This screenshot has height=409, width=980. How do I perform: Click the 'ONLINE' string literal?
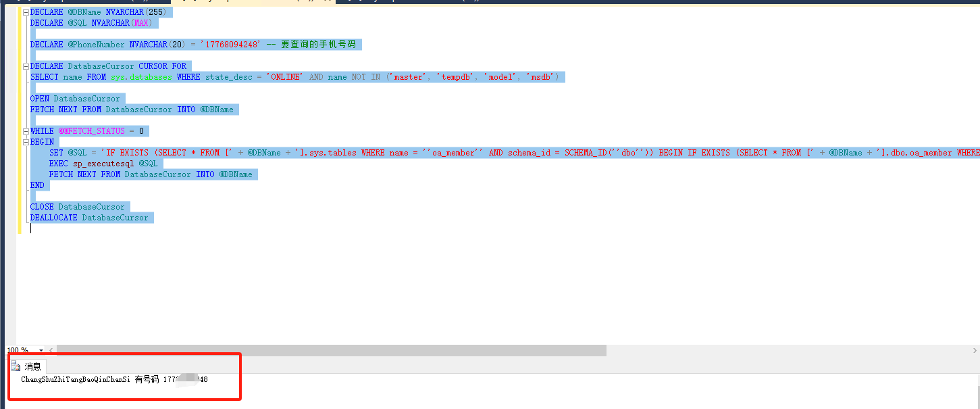coord(285,77)
